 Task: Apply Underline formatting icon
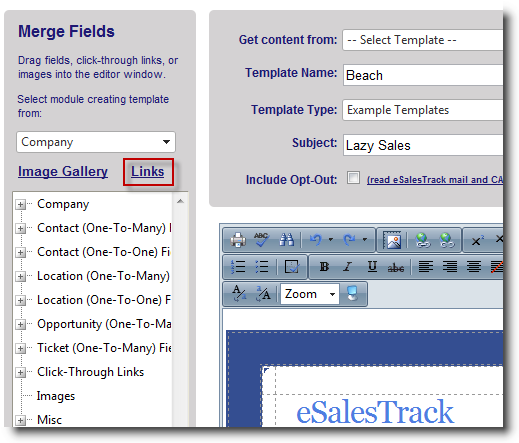(372, 267)
